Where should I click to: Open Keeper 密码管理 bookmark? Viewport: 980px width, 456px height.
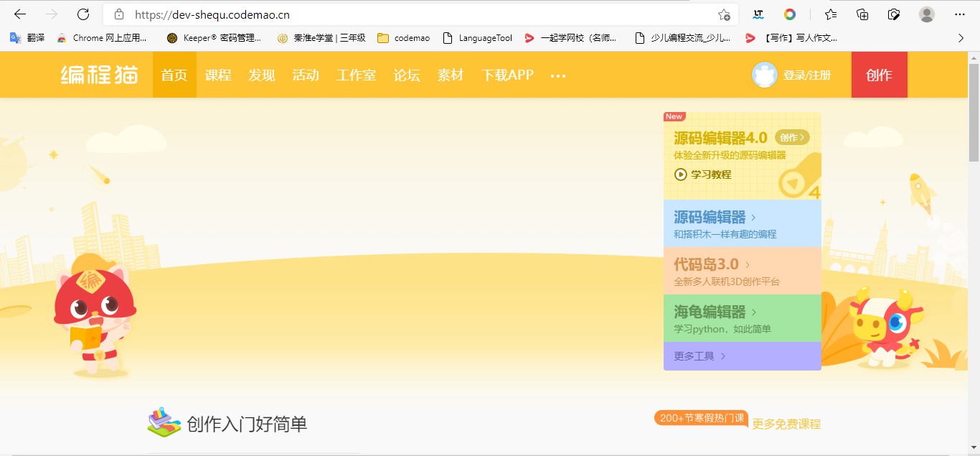tap(214, 38)
